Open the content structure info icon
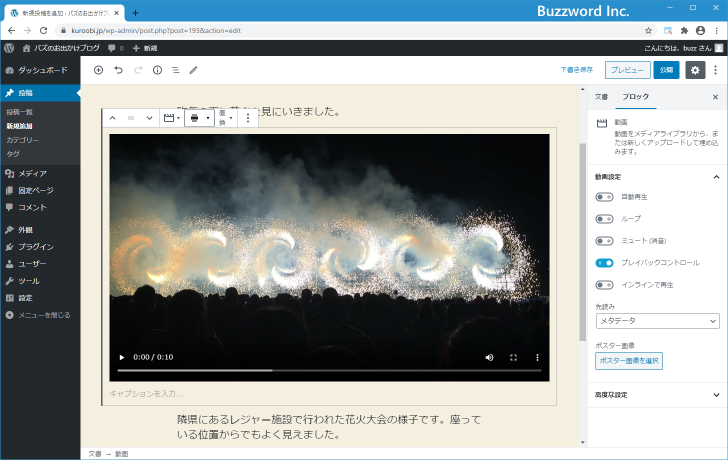The height and width of the screenshot is (460, 728). point(157,70)
